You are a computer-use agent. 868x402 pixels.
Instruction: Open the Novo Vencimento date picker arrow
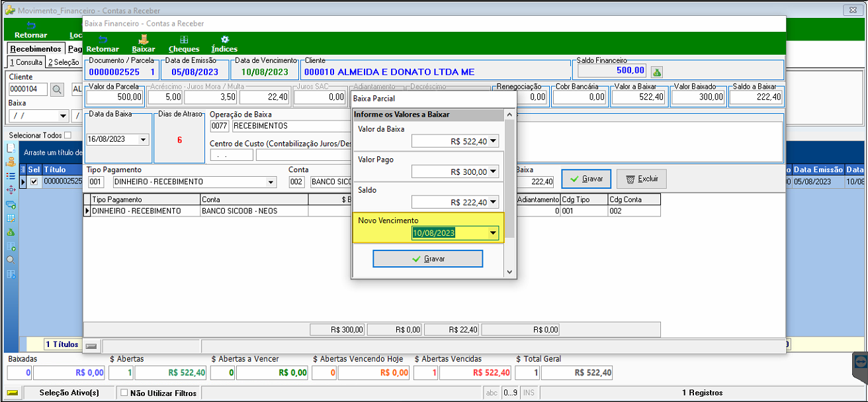tap(493, 232)
